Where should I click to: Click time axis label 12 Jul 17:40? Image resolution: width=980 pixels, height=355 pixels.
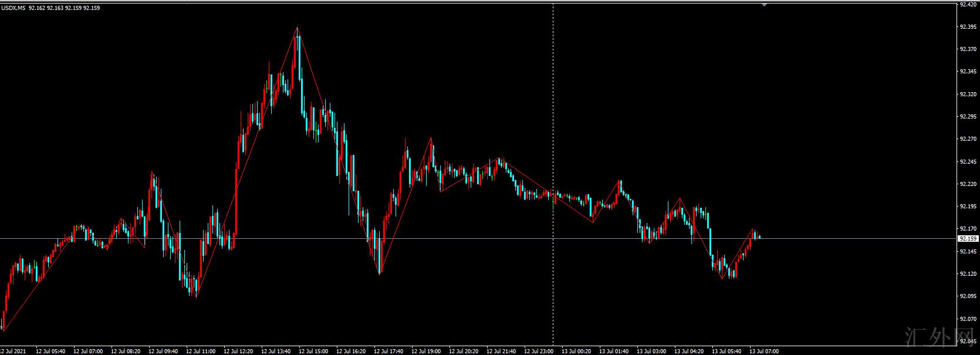tap(388, 351)
